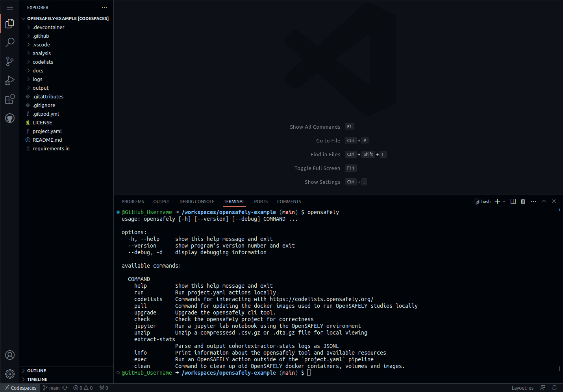563x392 pixels.
Task: Click the Codespaces remote button in status bar
Action: coord(20,388)
